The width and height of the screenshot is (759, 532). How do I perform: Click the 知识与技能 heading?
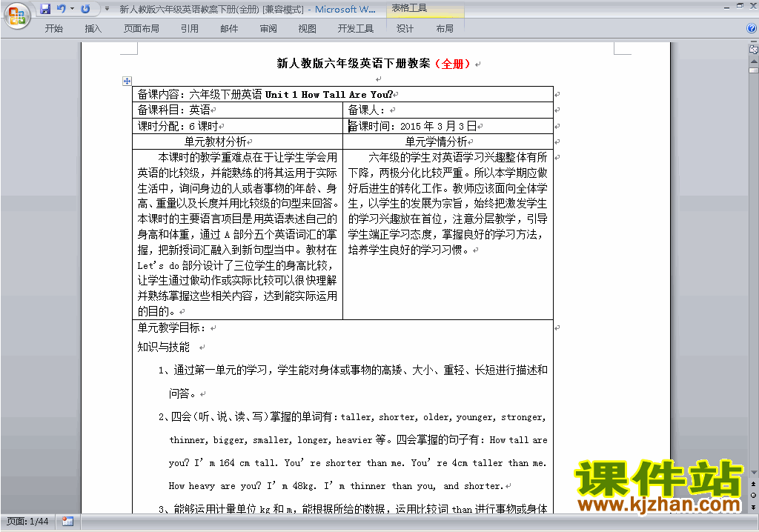click(164, 347)
